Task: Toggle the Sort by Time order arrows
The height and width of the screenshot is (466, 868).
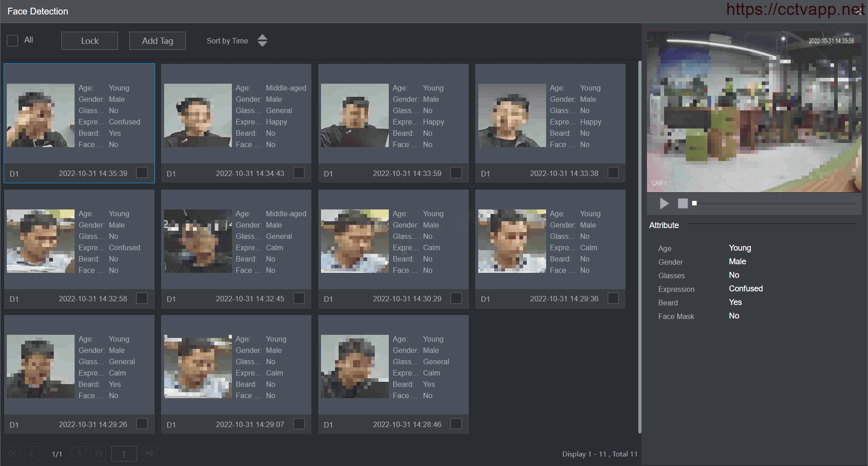Action: tap(262, 41)
